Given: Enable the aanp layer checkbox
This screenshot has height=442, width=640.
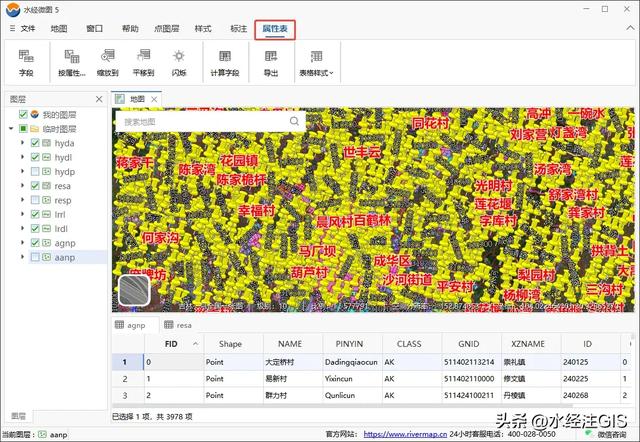Looking at the screenshot, I should pyautogui.click(x=35, y=257).
